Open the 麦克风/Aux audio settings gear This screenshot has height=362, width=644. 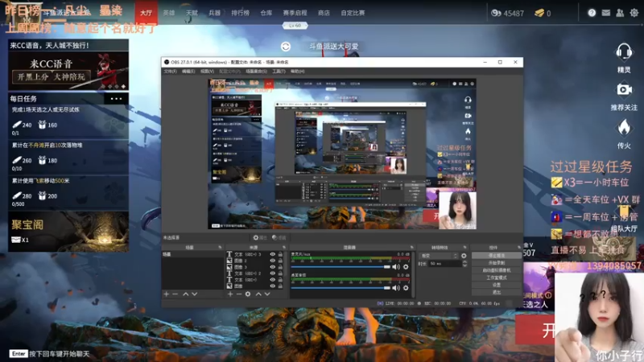(x=406, y=267)
